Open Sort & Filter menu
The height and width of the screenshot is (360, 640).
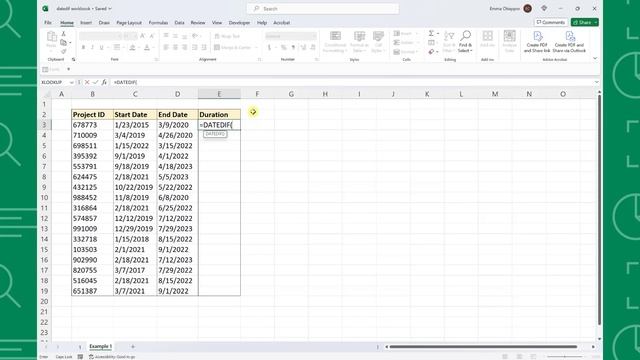click(449, 42)
